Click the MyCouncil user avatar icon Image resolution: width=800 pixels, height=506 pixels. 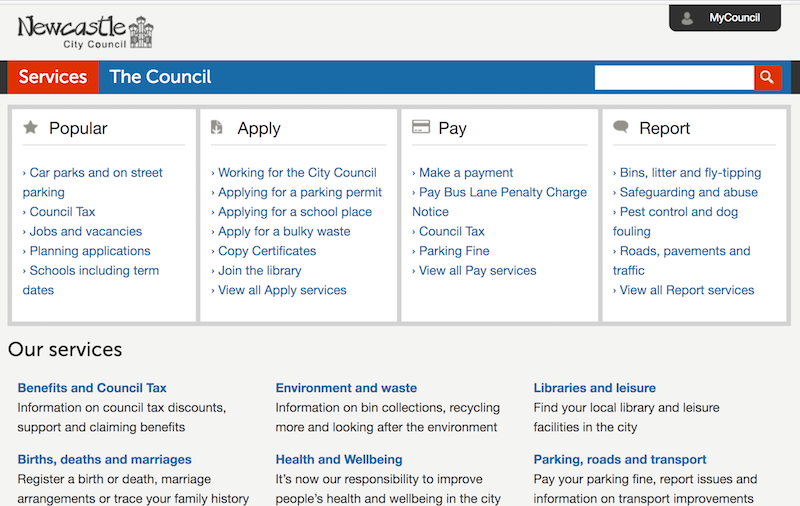[687, 18]
